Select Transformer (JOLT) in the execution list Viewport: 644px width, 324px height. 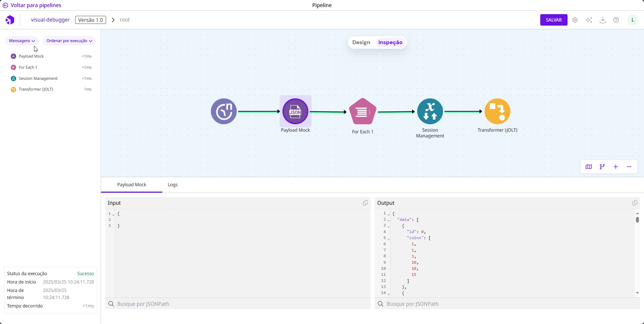coord(36,90)
